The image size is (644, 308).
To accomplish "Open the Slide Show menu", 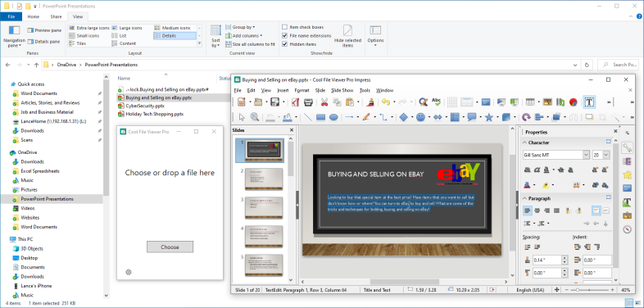I will pos(342,90).
